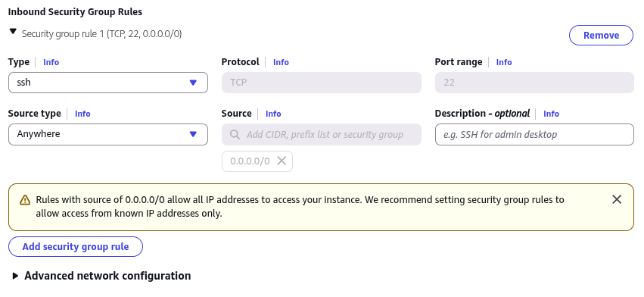Image resolution: width=644 pixels, height=297 pixels.
Task: Click the warning message about 0.0.0.0/0 rules
Action: [300, 207]
